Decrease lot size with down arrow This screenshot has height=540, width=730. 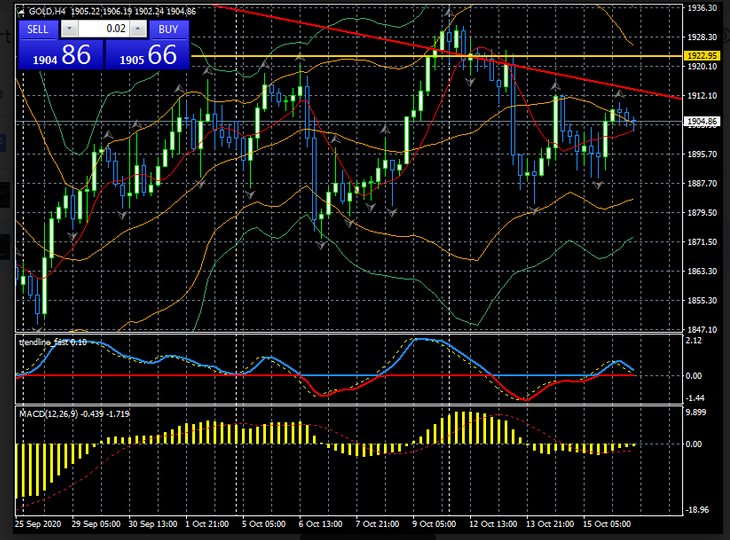pos(68,29)
